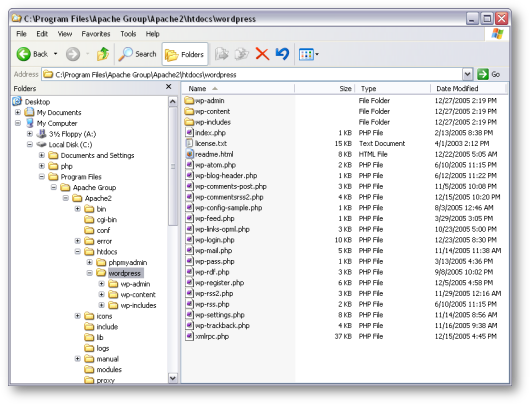Click folder tree scrollbar up arrow
Viewport: 530px width, 404px height.
(173, 101)
